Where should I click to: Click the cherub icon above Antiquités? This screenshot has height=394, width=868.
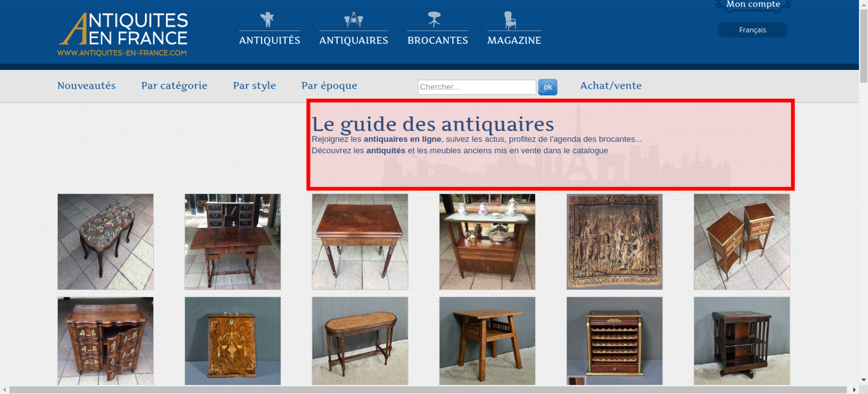267,20
